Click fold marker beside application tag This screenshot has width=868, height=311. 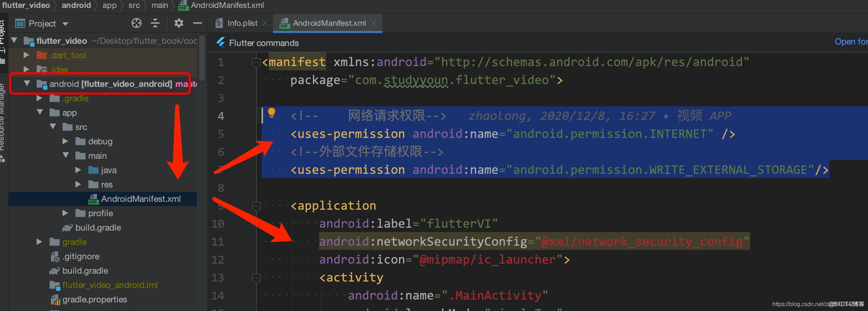pos(256,206)
